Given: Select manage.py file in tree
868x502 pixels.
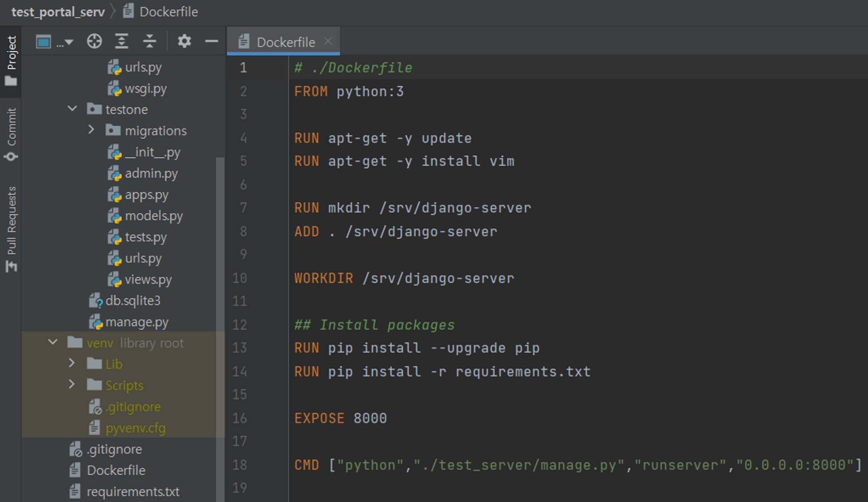Looking at the screenshot, I should pyautogui.click(x=137, y=322).
